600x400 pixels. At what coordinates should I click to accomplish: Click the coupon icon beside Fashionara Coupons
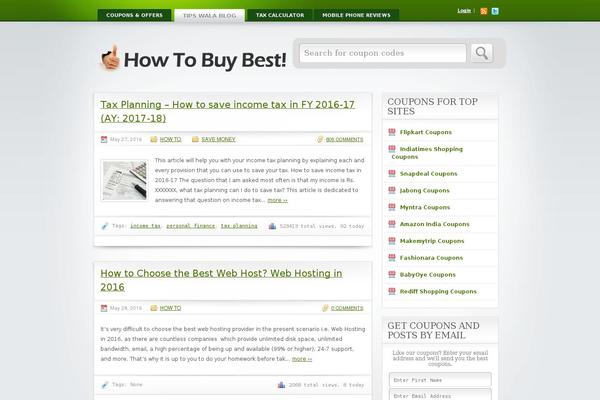click(392, 258)
